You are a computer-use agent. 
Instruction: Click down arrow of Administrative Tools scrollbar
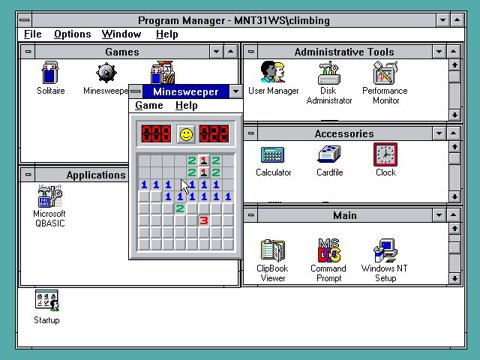click(x=454, y=115)
